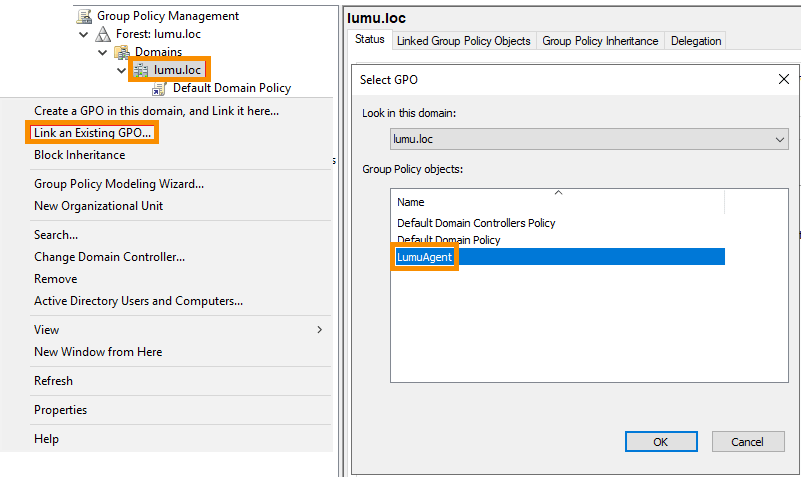This screenshot has width=805, height=478.
Task: Switch to the Status tab
Action: tap(370, 40)
